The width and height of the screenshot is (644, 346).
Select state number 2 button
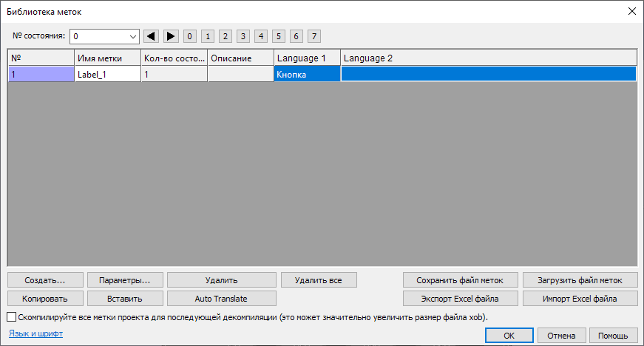point(225,35)
